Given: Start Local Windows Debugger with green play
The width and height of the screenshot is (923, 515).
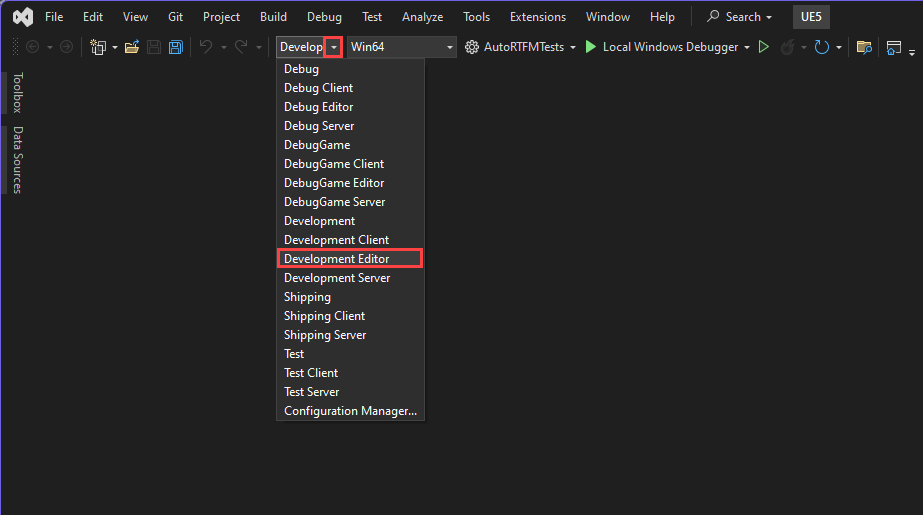Looking at the screenshot, I should pyautogui.click(x=591, y=47).
